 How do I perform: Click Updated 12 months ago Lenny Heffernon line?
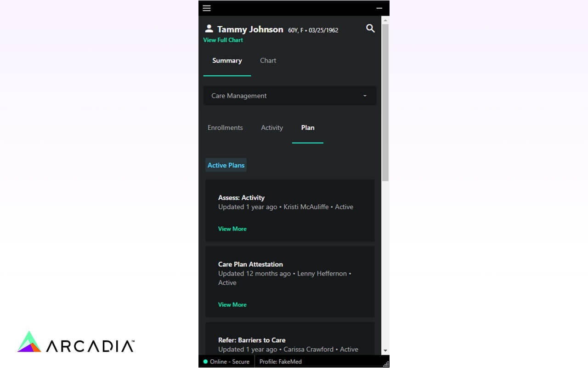tap(285, 278)
